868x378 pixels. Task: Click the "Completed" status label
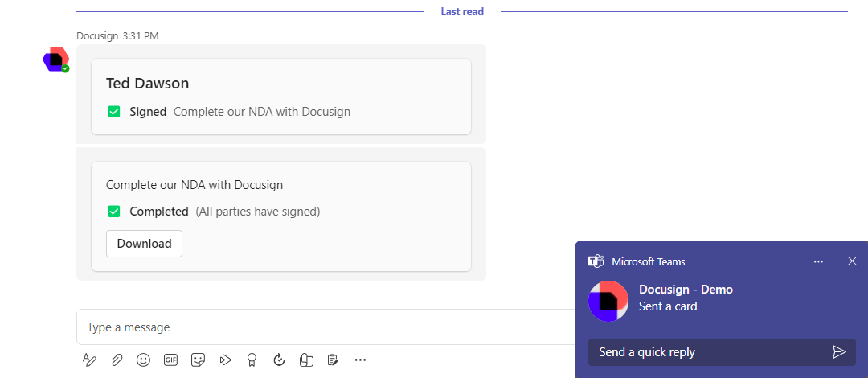click(159, 212)
